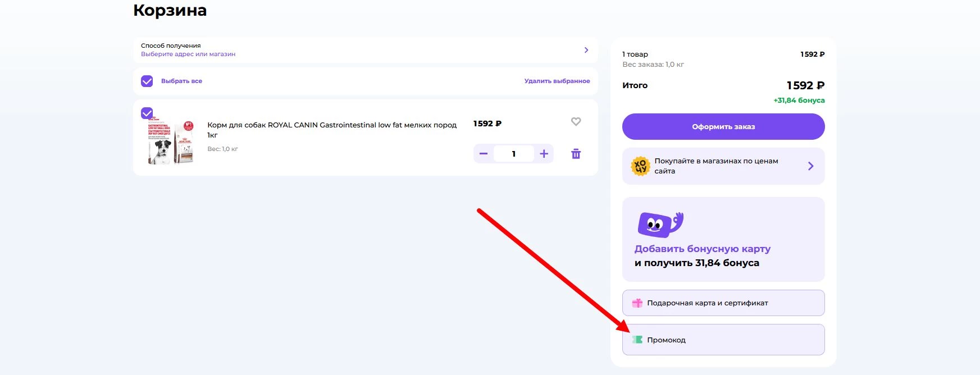This screenshot has width=980, height=375.
Task: Click the quantity input field showing 1
Action: (513, 154)
